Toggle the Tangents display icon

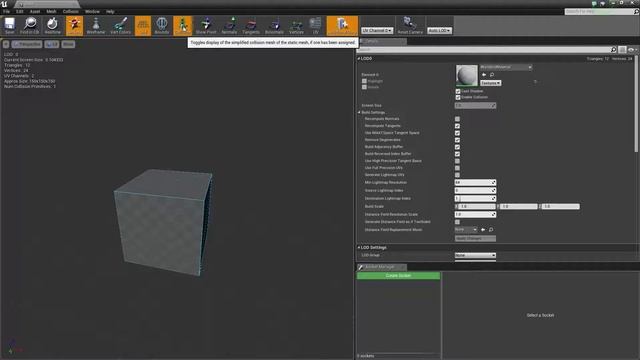coord(251,25)
